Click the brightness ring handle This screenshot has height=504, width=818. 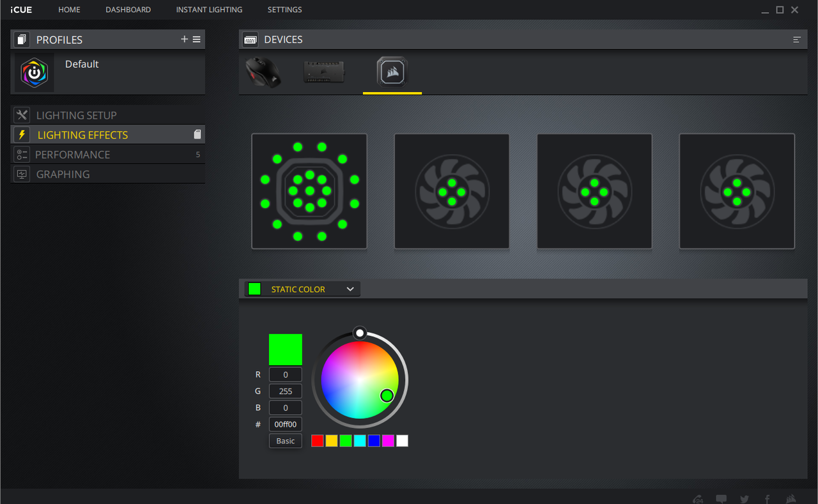(360, 333)
